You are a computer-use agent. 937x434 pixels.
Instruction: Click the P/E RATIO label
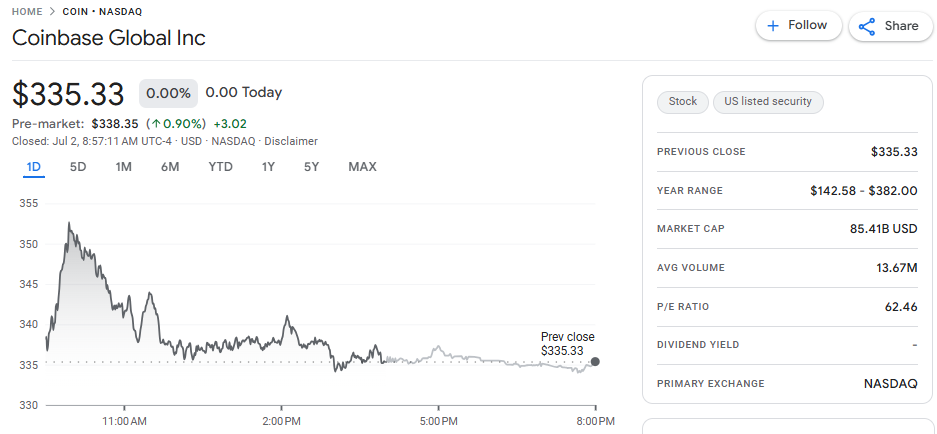coord(683,307)
